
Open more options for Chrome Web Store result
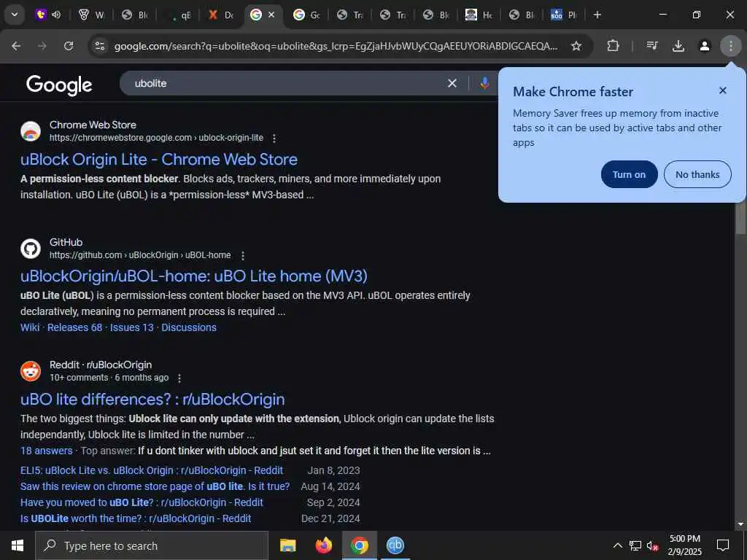coord(274,138)
